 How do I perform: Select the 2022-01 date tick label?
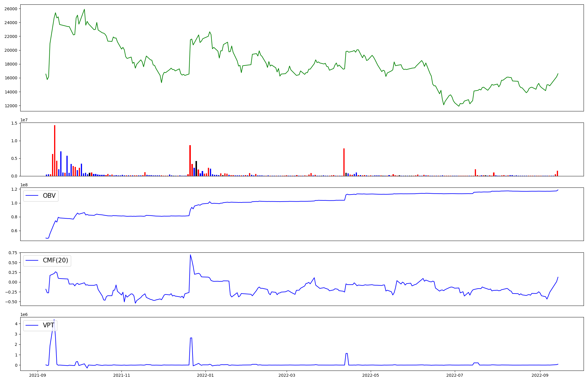205,375
